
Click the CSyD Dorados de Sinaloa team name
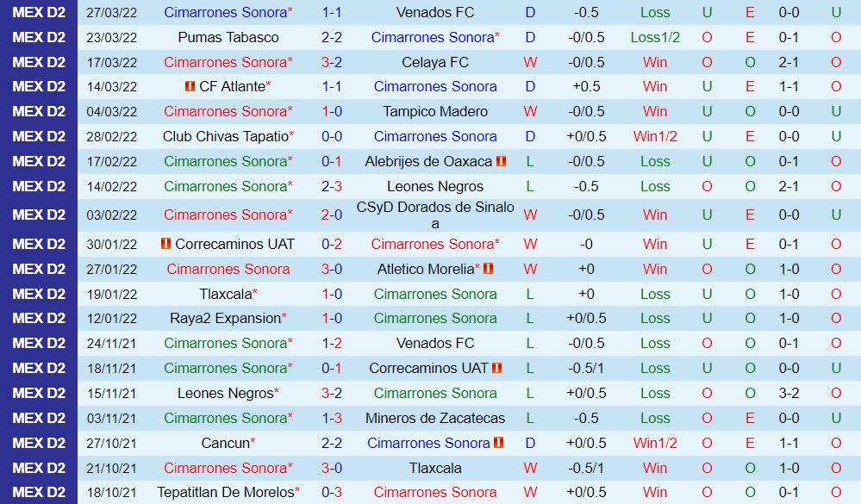[x=435, y=215]
